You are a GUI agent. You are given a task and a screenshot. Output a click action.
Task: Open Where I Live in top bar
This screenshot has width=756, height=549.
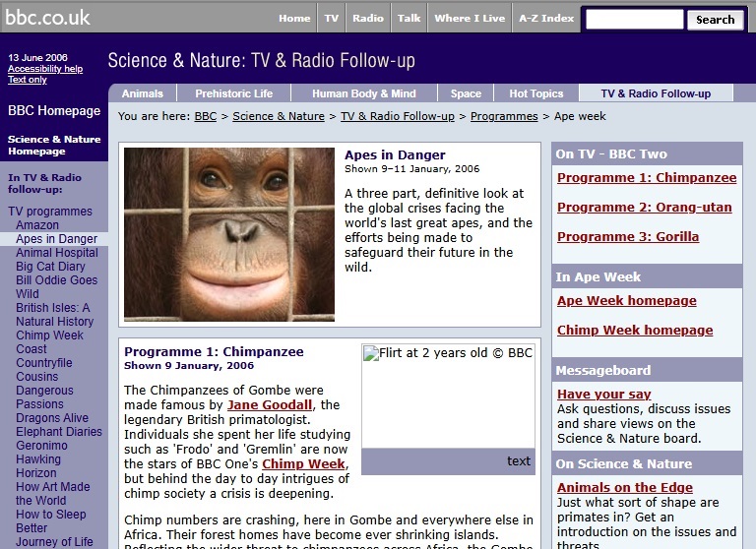470,19
